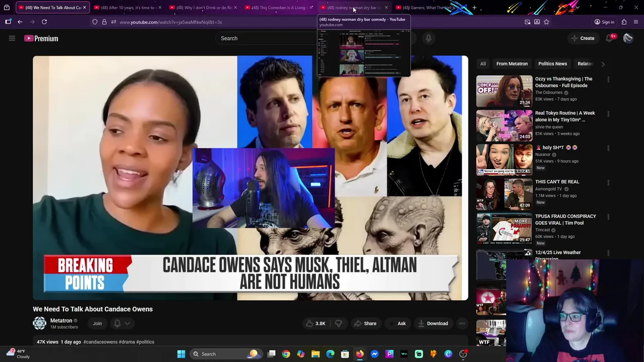Screen dimensions: 644x362
Task: Click the Join membership button
Action: click(97, 324)
